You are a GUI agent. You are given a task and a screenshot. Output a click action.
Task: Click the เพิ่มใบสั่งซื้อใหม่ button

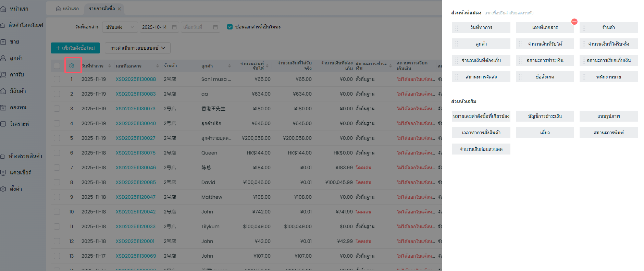[75, 48]
